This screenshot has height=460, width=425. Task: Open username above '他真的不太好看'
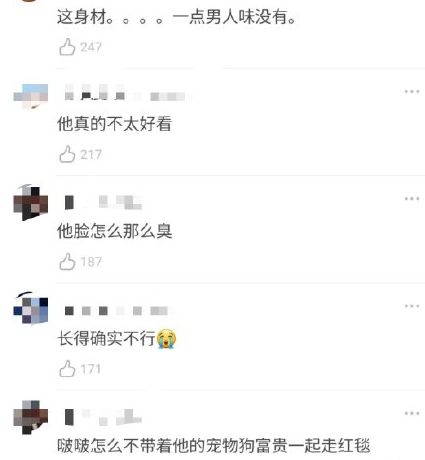(125, 92)
